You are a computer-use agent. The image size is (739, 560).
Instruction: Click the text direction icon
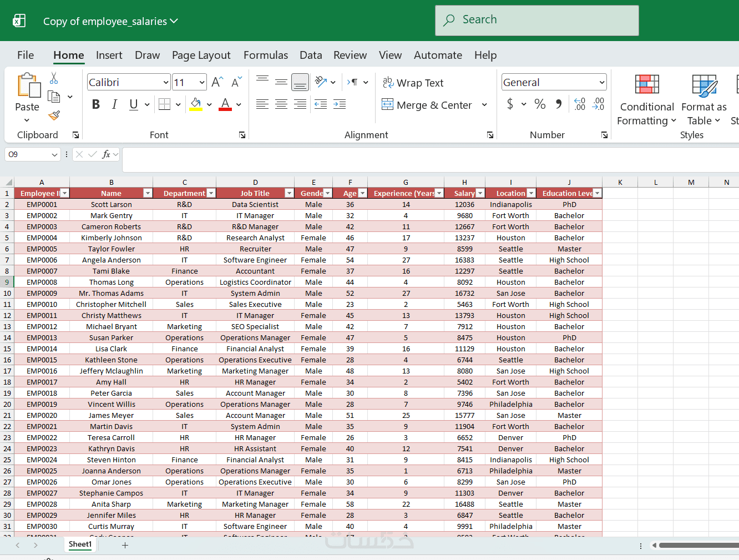353,82
